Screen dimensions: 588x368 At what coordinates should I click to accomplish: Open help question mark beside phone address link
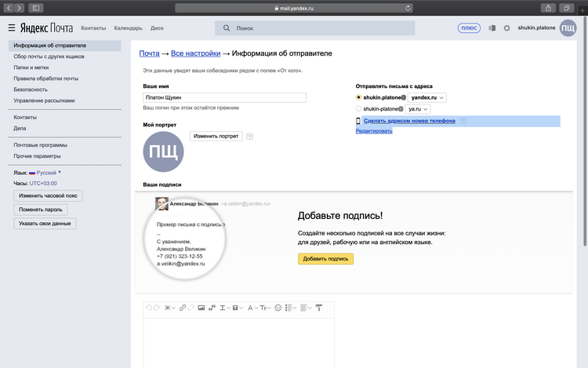coord(463,121)
